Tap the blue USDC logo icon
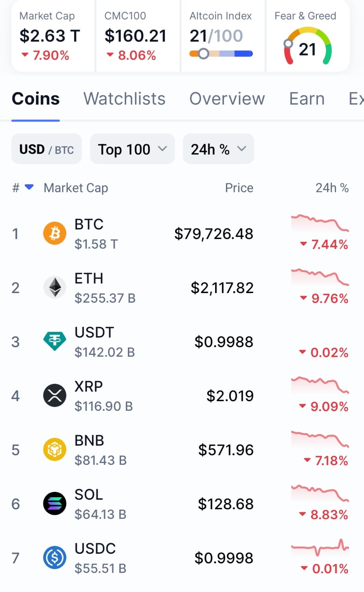The image size is (364, 592). coord(55,557)
